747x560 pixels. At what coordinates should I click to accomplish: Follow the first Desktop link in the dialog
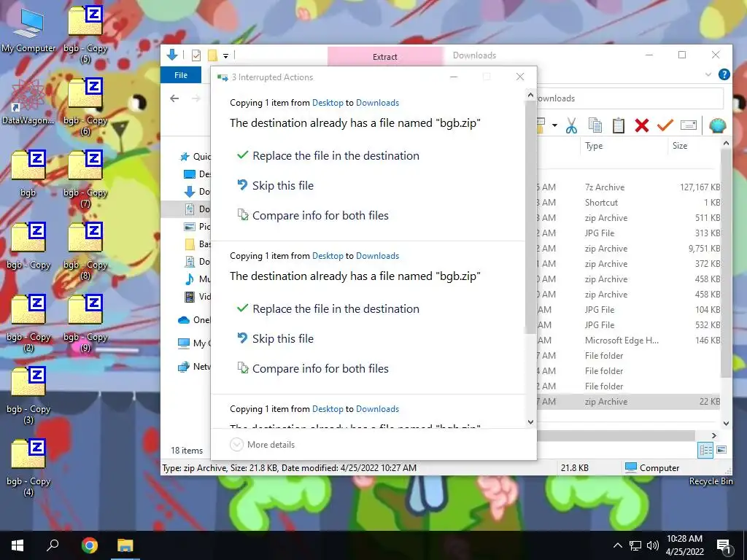pos(328,103)
